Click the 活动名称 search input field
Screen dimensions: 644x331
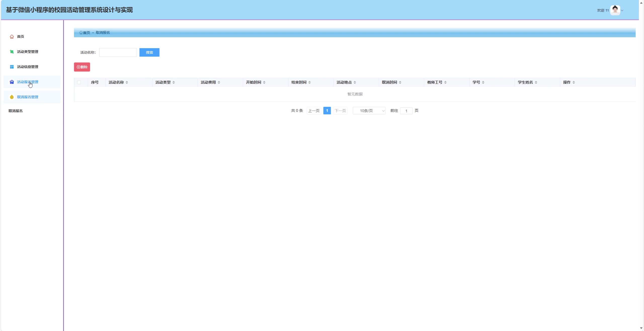coord(118,52)
